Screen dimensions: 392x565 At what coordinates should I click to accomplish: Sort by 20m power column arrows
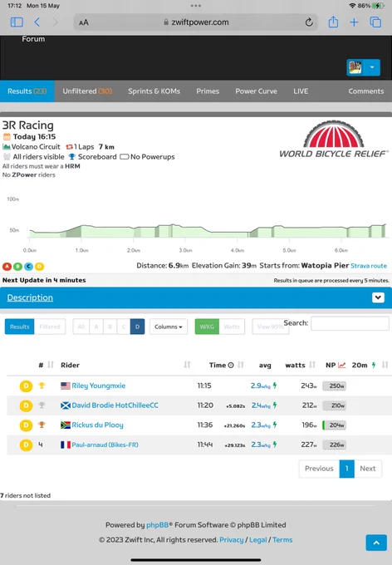coord(385,365)
